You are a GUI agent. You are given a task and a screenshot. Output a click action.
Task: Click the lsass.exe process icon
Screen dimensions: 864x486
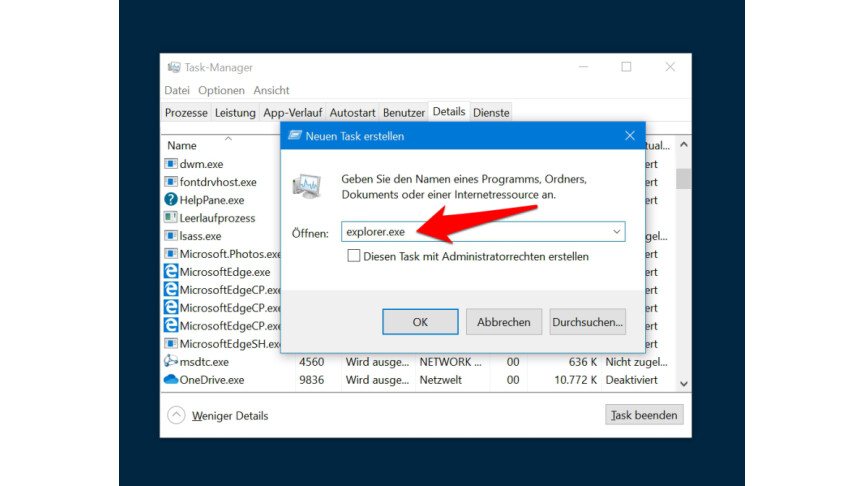click(171, 236)
